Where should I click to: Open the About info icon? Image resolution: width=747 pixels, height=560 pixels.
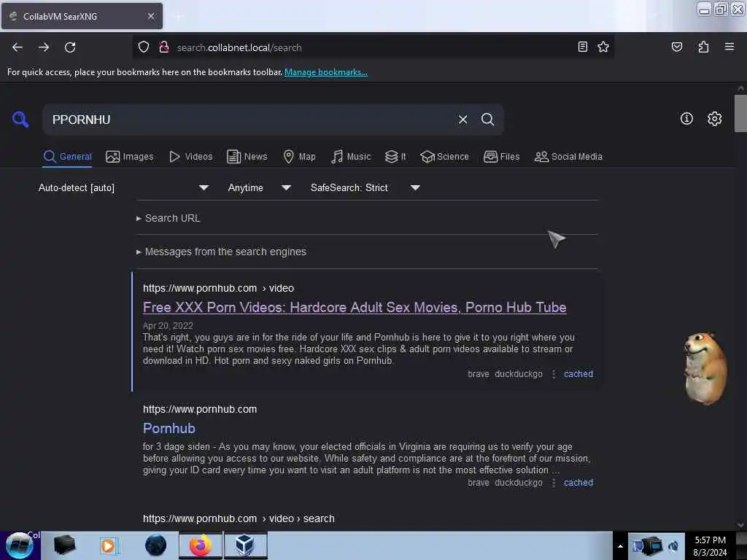686,119
